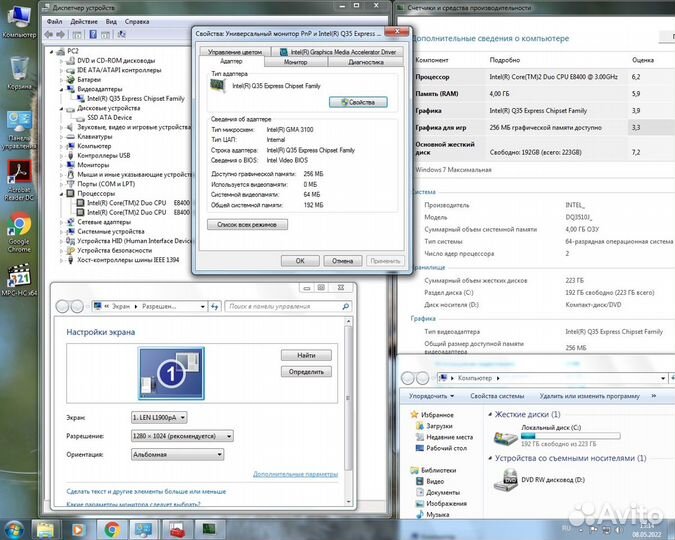
Task: Click Find button in screen settings
Action: pos(306,355)
